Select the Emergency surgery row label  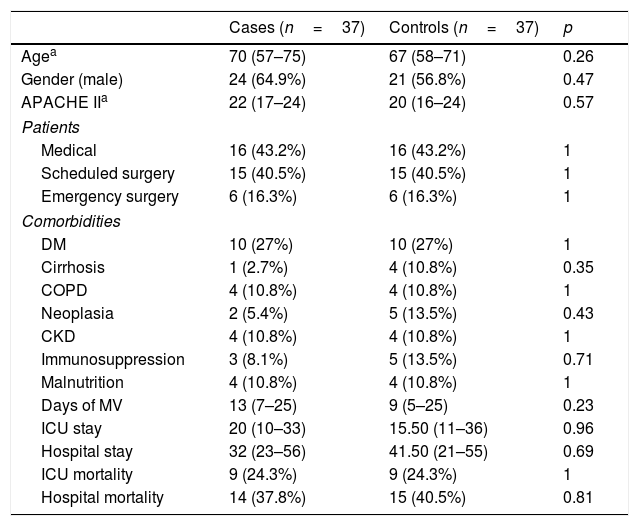tap(110, 197)
